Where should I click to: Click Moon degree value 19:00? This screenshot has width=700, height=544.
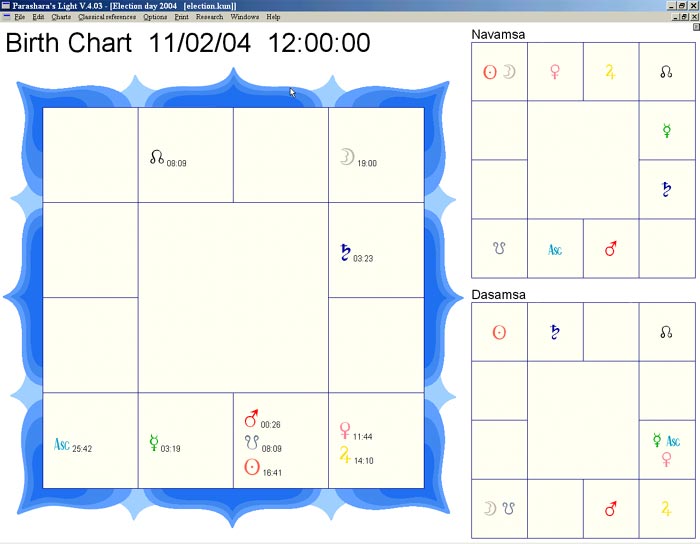pos(367,163)
